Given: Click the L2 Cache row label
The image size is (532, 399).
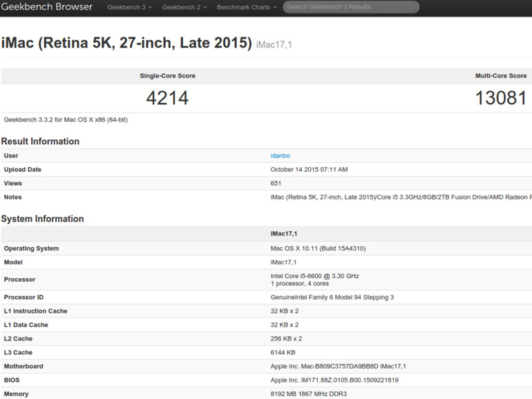Looking at the screenshot, I should [18, 339].
